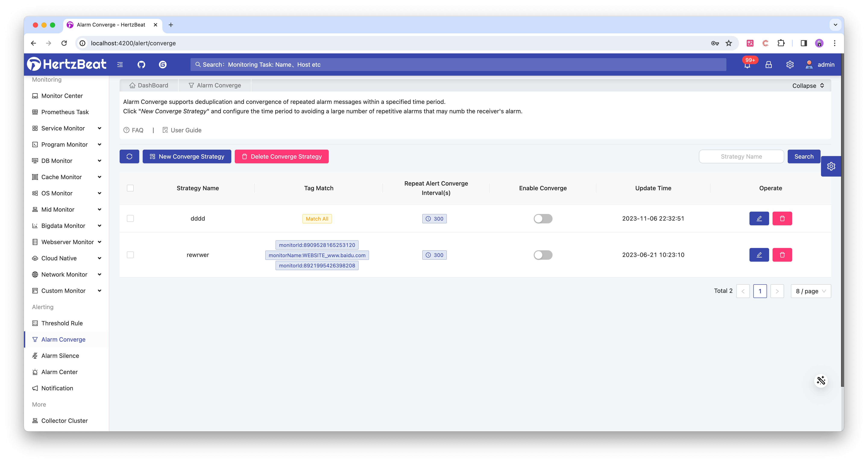
Task: Click the refresh strategies button
Action: [129, 156]
